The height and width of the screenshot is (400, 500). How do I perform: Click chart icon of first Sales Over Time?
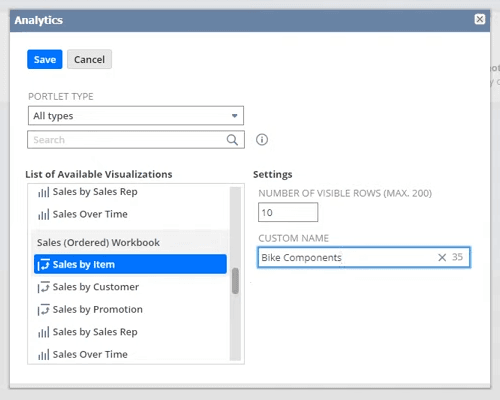point(44,214)
